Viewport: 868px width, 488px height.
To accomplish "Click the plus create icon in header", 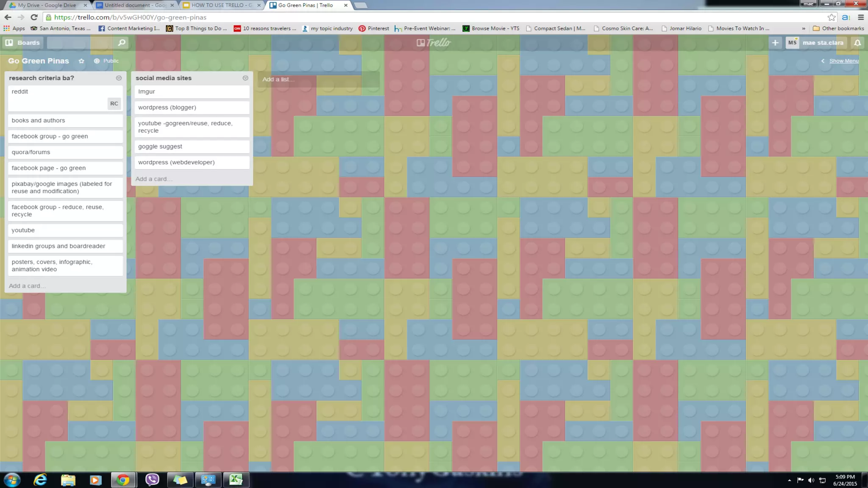I will 775,42.
